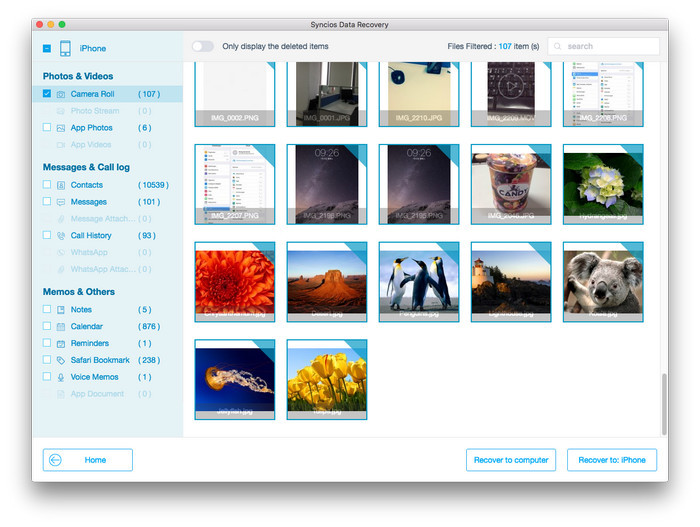Click the Call History phone icon

[x=61, y=236]
